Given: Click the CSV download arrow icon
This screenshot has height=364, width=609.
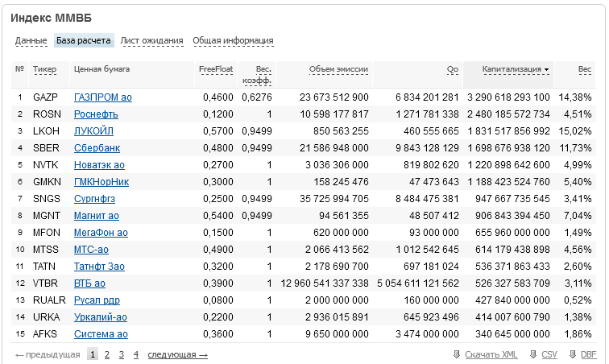Looking at the screenshot, I should (x=533, y=354).
